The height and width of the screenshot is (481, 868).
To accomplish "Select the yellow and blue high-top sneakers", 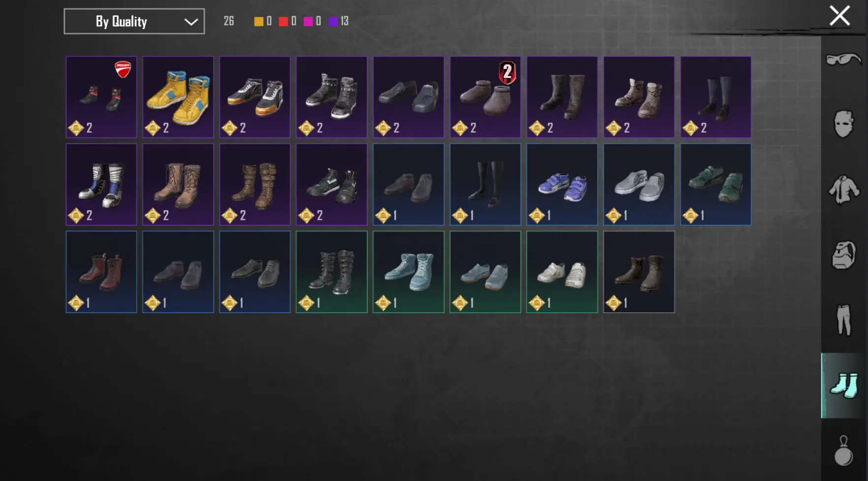I will tap(178, 97).
